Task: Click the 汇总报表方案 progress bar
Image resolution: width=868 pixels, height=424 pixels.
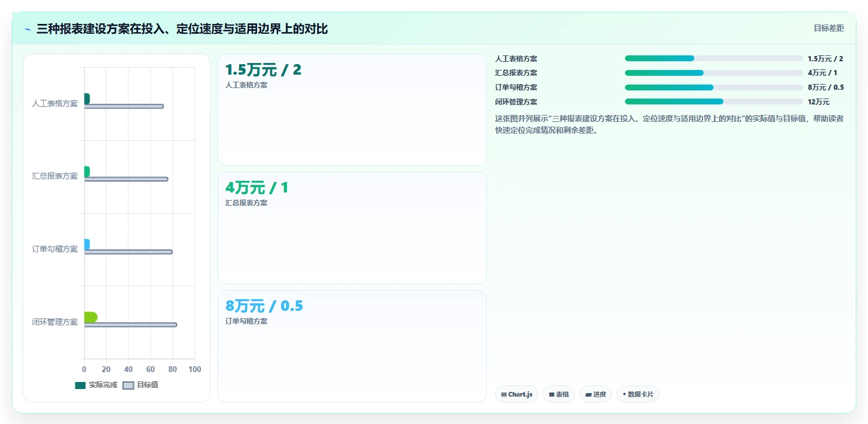Action: tap(714, 73)
